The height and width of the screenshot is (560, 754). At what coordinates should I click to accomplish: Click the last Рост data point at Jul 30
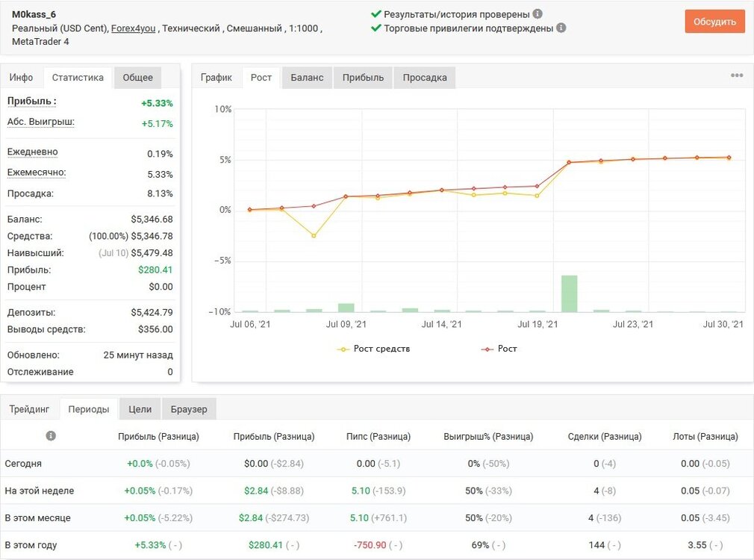tap(729, 158)
